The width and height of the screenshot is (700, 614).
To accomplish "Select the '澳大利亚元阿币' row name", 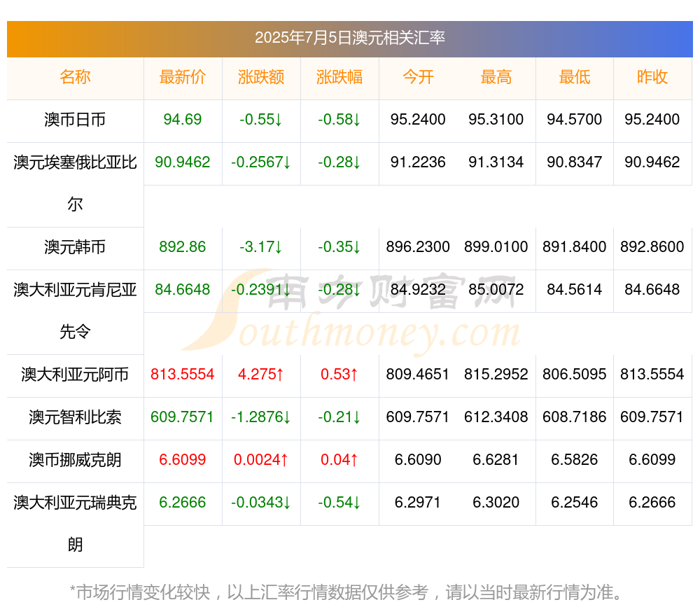I will [x=75, y=374].
